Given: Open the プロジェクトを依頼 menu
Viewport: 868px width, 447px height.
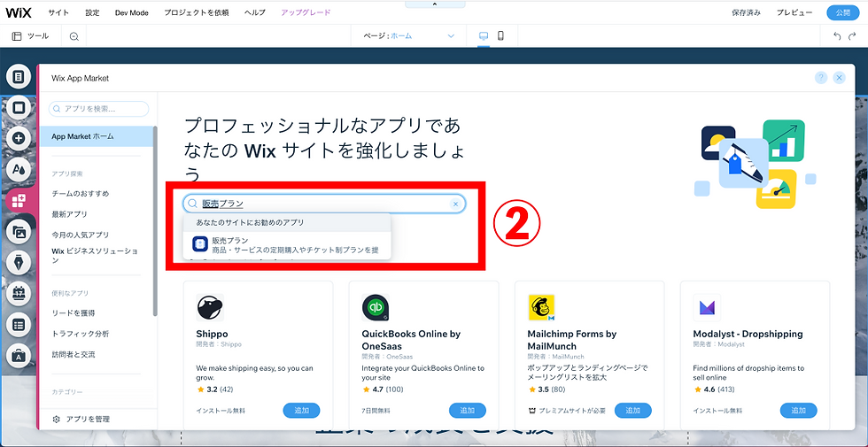Looking at the screenshot, I should 197,12.
